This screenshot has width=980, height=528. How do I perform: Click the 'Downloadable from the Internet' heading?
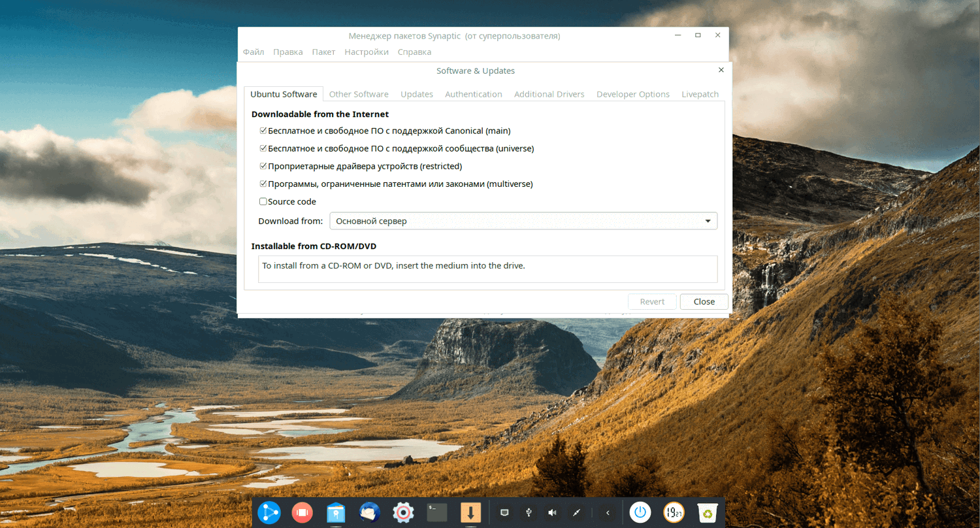[x=320, y=114]
